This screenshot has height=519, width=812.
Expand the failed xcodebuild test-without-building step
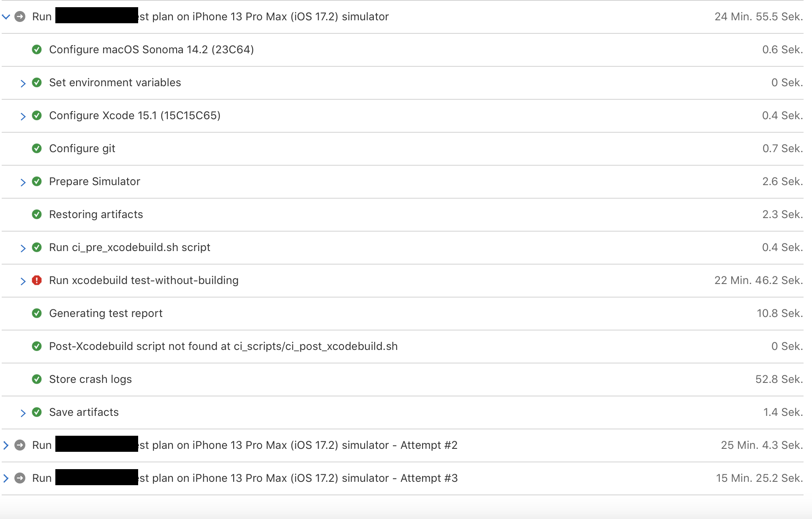[x=23, y=281]
